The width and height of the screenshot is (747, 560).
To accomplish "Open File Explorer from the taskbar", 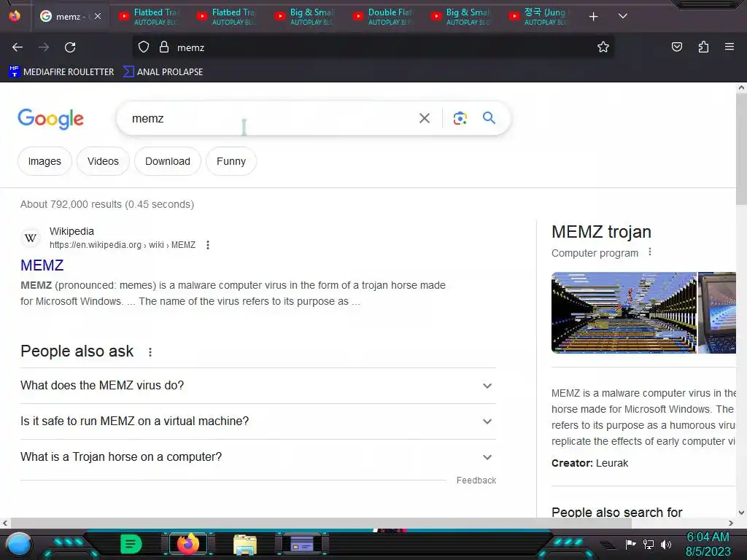I will click(245, 545).
